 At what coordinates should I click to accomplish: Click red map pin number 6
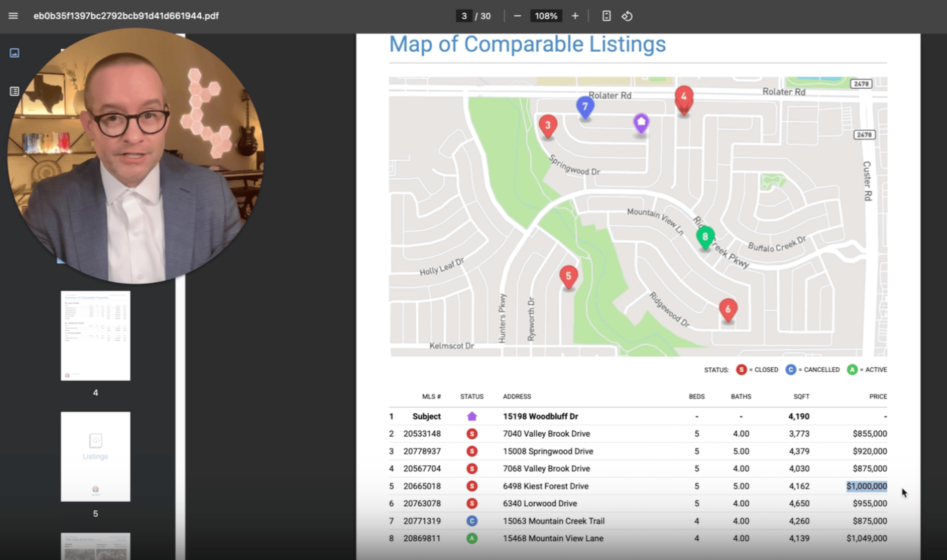[728, 310]
